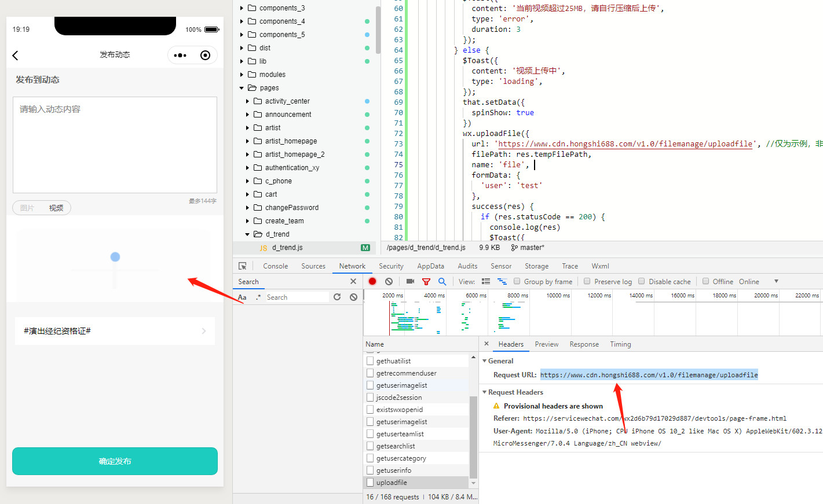Expand the components_3 folder
The height and width of the screenshot is (504, 823).
pos(242,8)
